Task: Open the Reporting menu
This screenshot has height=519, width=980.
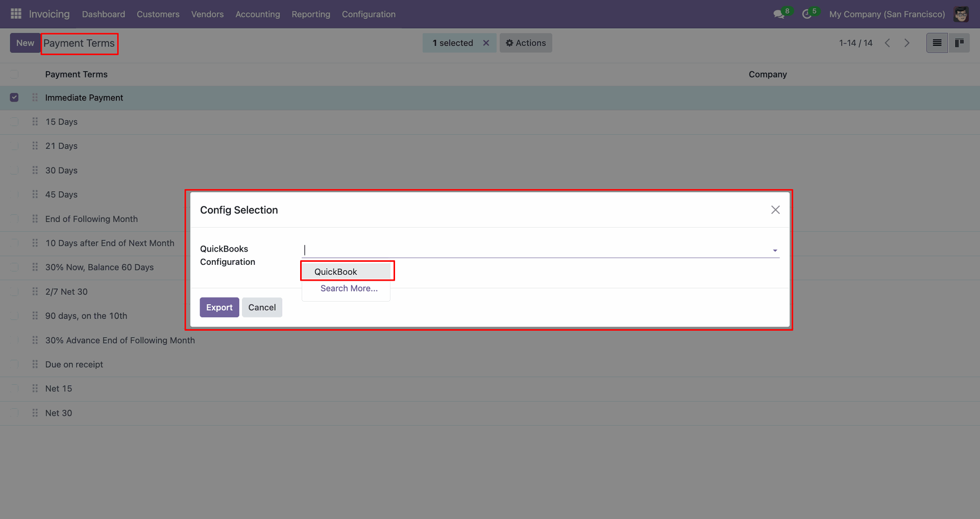Action: [x=311, y=14]
